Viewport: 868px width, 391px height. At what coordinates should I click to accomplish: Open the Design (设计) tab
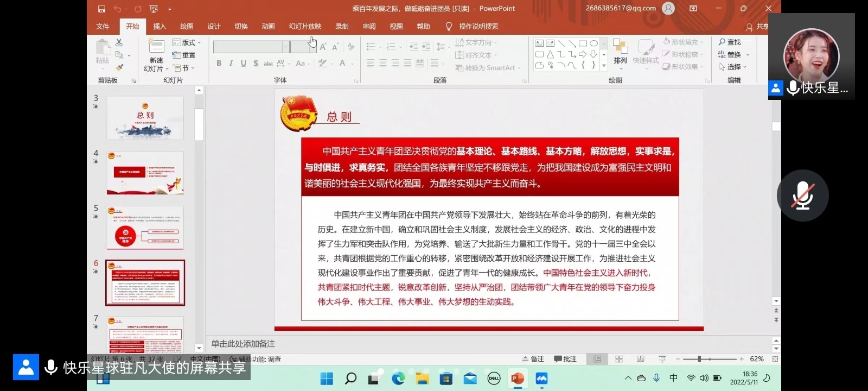pyautogui.click(x=214, y=26)
